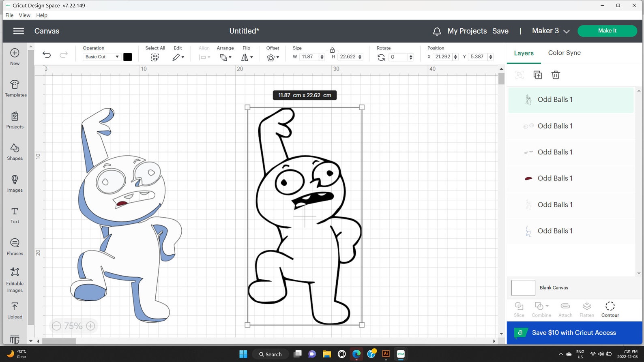Click the green Make It button
Viewport: 644px width, 362px height.
[x=607, y=31]
